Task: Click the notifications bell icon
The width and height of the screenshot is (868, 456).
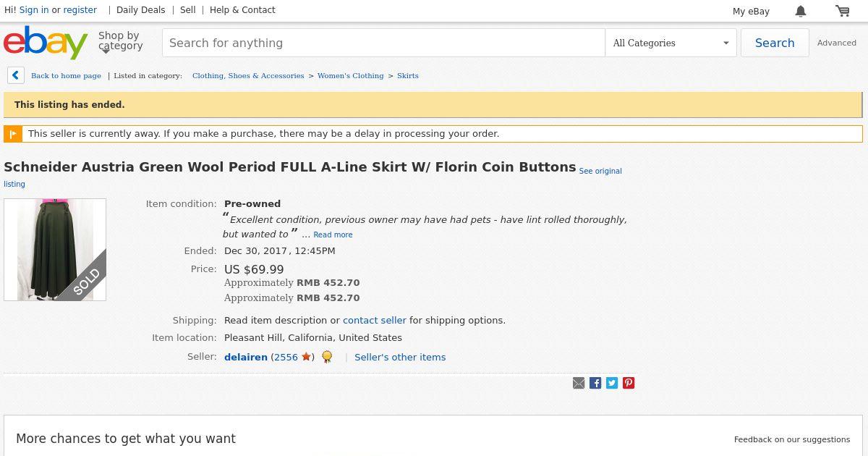Action: click(x=801, y=11)
